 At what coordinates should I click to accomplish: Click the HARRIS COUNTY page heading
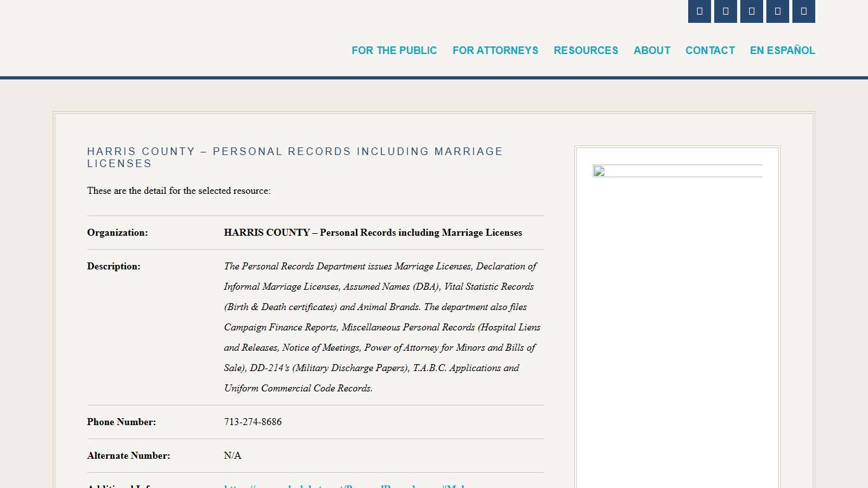pos(295,158)
